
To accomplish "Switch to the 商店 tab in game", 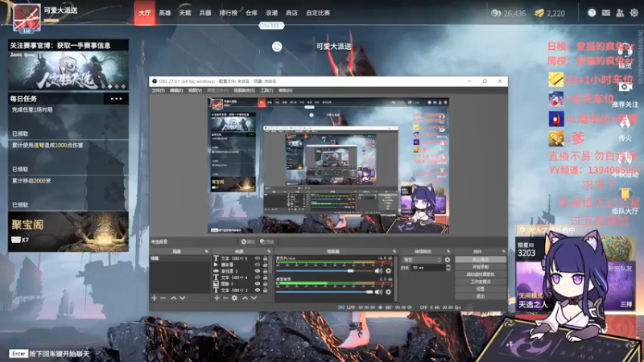I will (291, 13).
